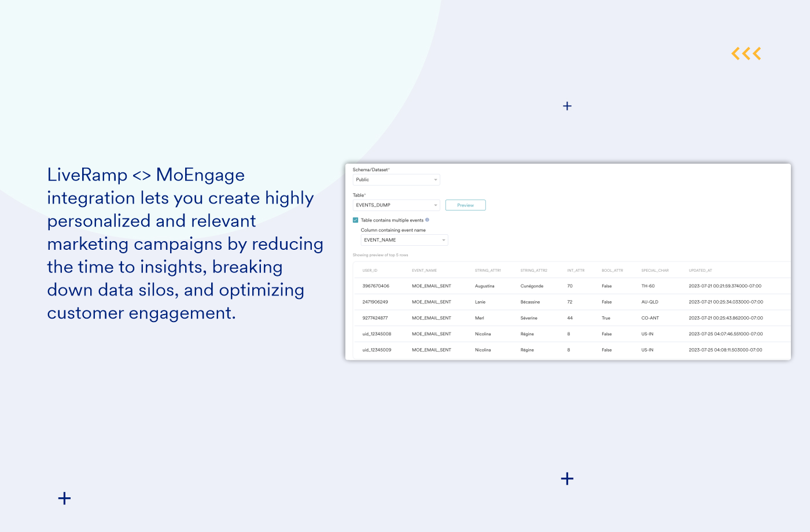Select the uid_12345009 cell
This screenshot has width=810, height=532.
point(377,350)
